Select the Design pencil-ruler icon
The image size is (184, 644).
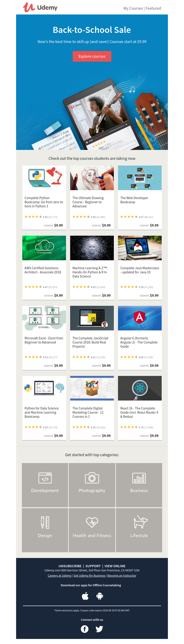(45, 523)
